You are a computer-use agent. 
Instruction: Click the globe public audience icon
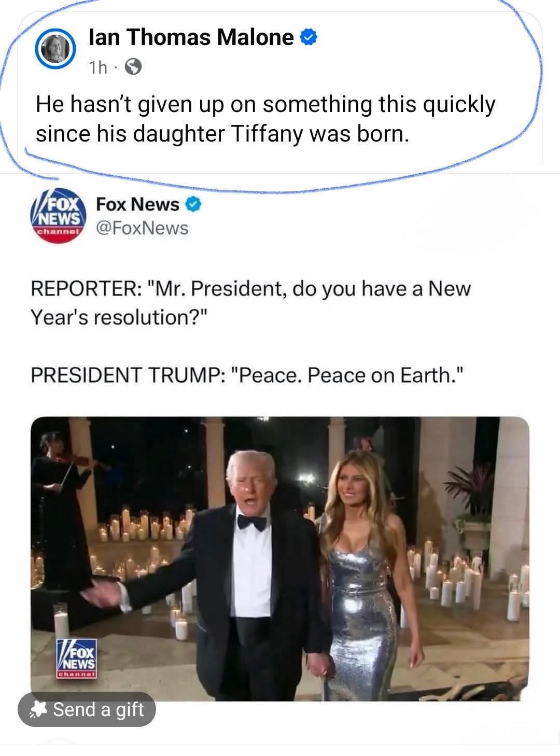tap(133, 67)
